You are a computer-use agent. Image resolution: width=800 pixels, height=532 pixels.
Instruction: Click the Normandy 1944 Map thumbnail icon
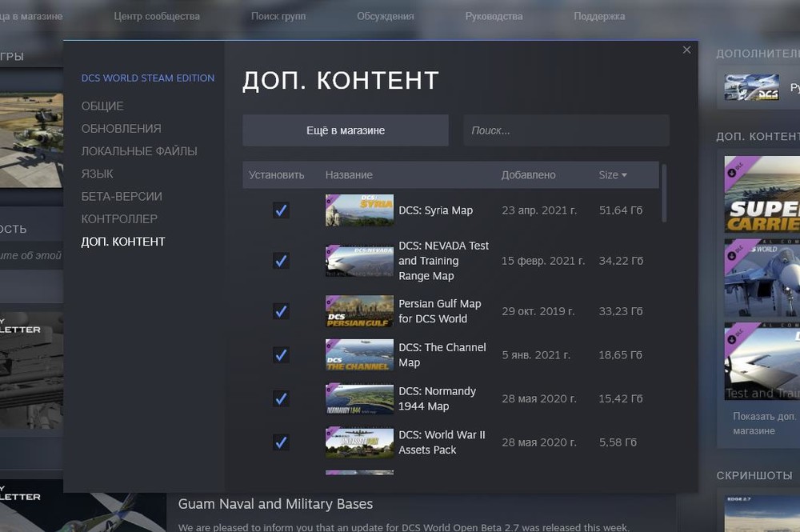pyautogui.click(x=359, y=399)
